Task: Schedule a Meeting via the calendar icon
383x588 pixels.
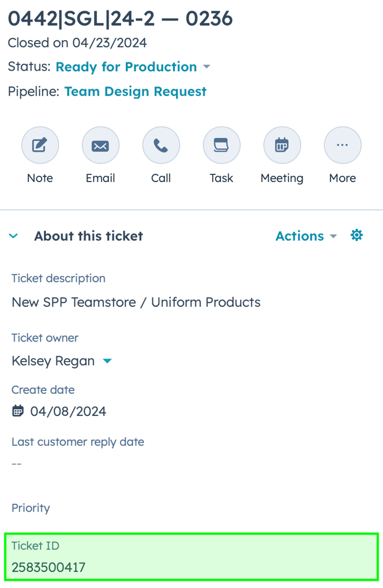Action: pos(282,146)
